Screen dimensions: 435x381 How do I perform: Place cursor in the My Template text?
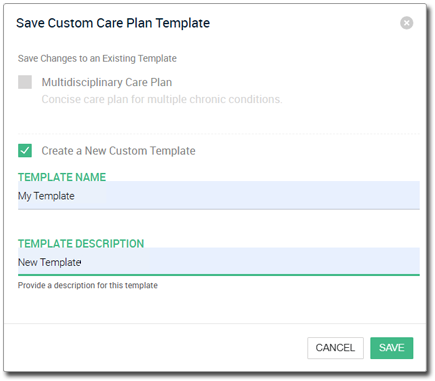(x=46, y=196)
